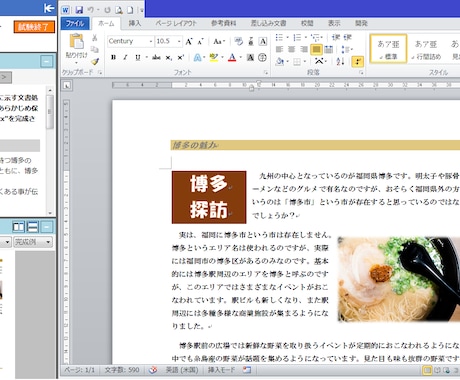Click the Align Right icon
460x380 pixels.
point(304,49)
